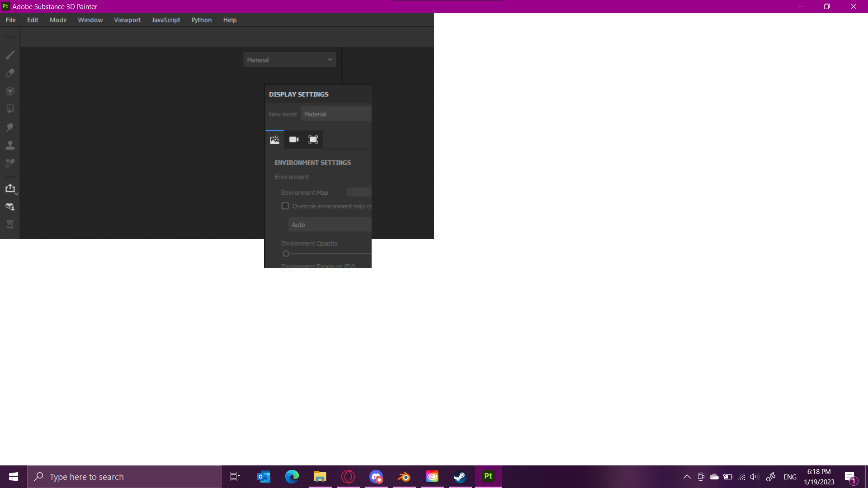Open the Python menu
The image size is (868, 488).
201,20
